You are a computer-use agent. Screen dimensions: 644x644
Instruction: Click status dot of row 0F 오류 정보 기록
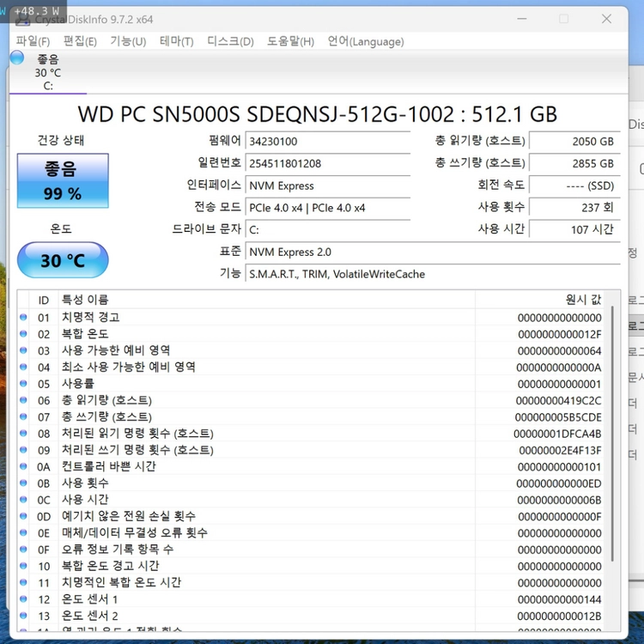coord(23,550)
